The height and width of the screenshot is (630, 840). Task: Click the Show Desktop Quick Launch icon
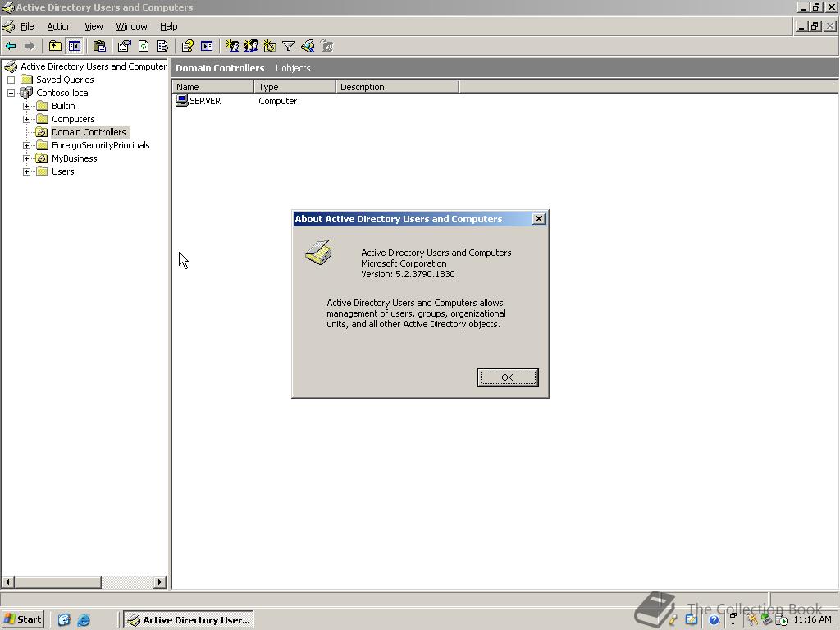tap(64, 620)
